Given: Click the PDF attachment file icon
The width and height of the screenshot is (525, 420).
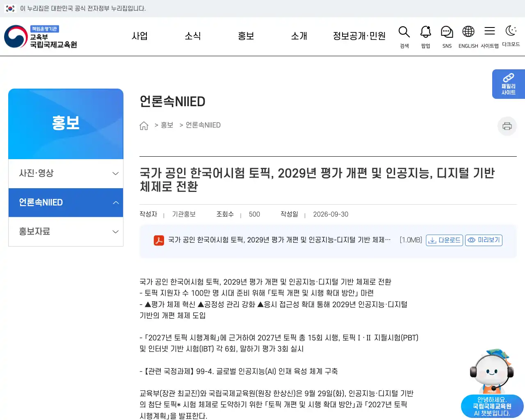Looking at the screenshot, I should tap(159, 240).
